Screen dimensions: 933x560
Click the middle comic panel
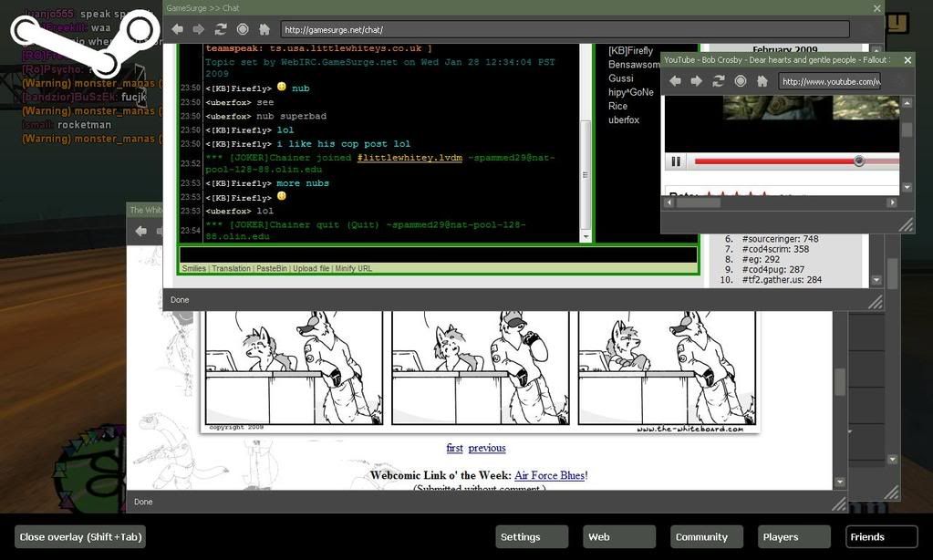[481, 368]
